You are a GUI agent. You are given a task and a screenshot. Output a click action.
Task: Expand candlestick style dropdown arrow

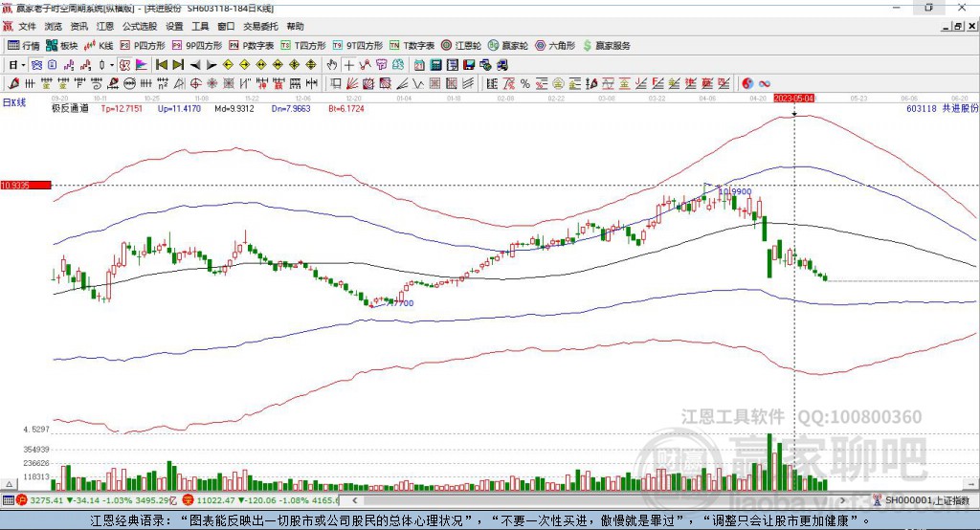tap(112, 65)
